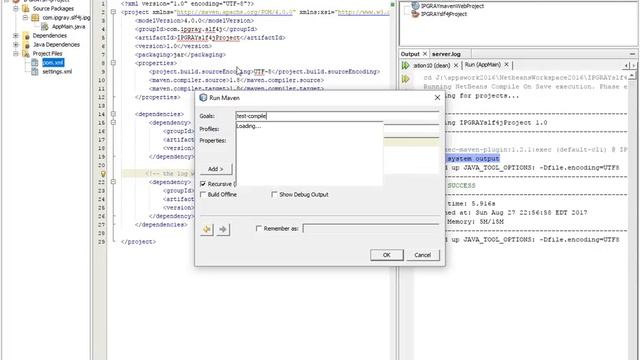Click the previous execution arrow in Run Maven dialog
This screenshot has height=360, width=640.
[x=207, y=229]
